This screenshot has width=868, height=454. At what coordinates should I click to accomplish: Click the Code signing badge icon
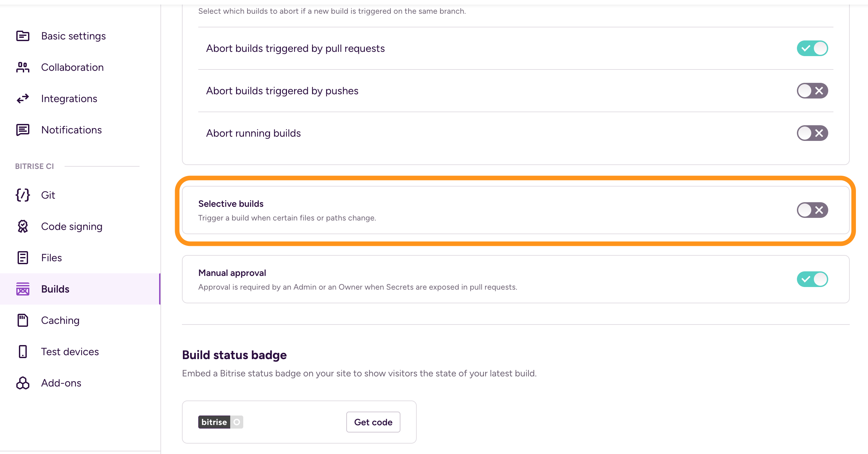point(22,226)
